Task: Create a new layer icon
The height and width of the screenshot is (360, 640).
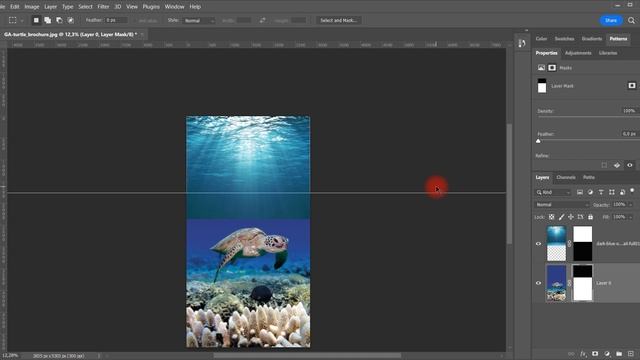Action: [631, 354]
